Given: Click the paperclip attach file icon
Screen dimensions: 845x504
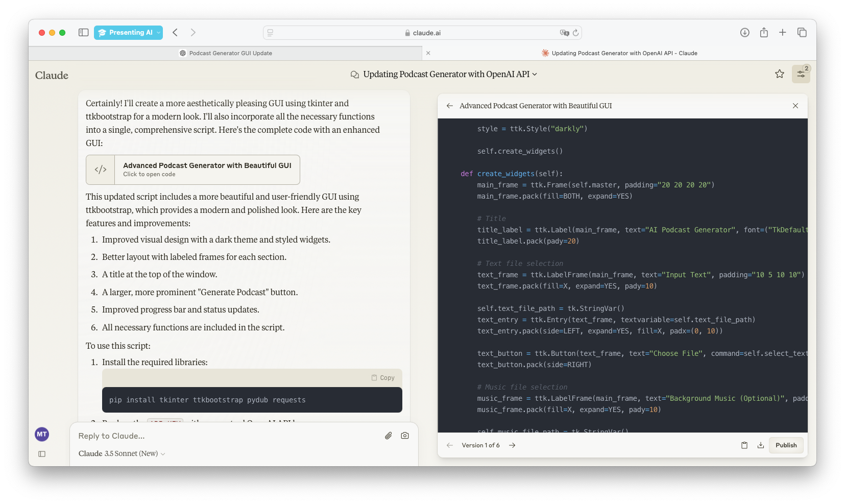Looking at the screenshot, I should [x=389, y=436].
